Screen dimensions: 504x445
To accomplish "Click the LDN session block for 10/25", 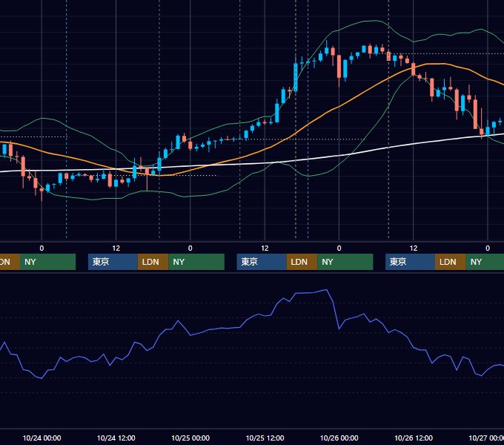I will tap(302, 262).
